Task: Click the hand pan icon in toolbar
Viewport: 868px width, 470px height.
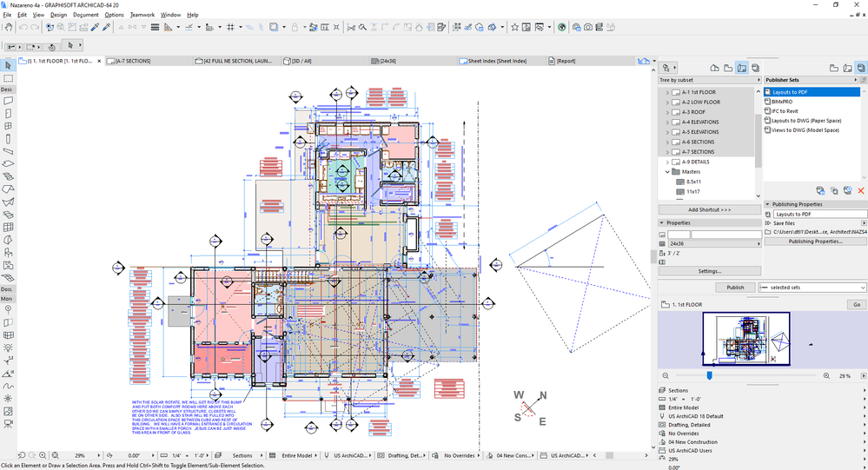Action: coord(9,27)
